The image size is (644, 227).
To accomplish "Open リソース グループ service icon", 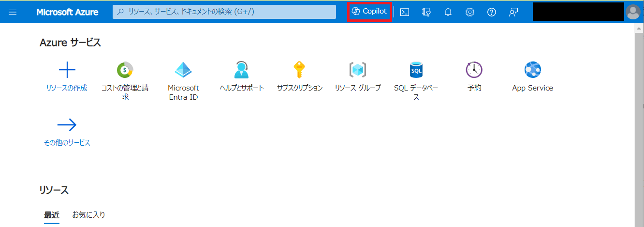I will (x=358, y=70).
